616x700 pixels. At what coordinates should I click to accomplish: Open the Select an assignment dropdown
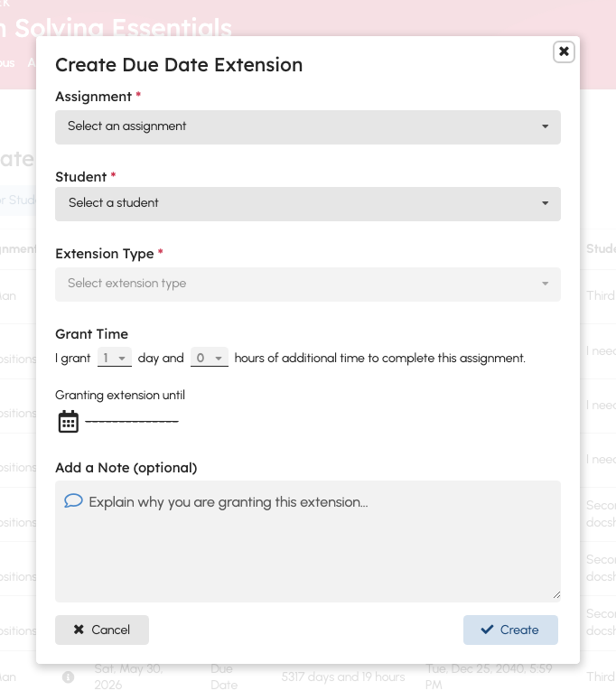[308, 126]
